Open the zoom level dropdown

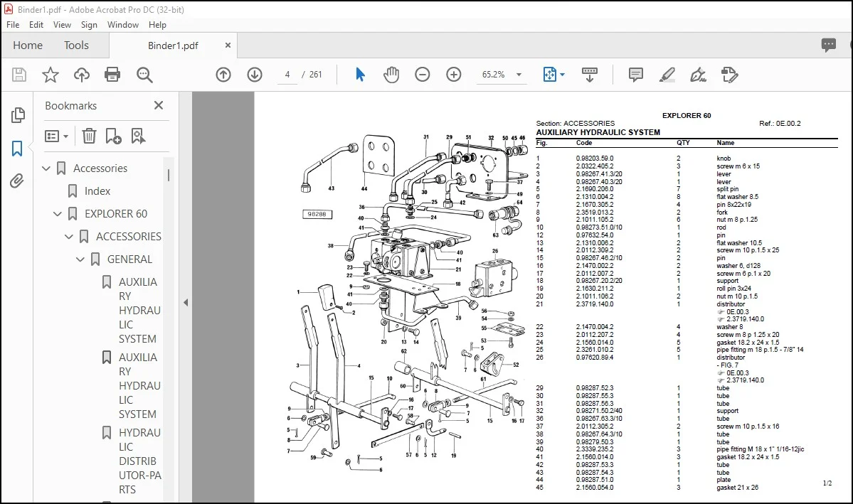point(519,75)
